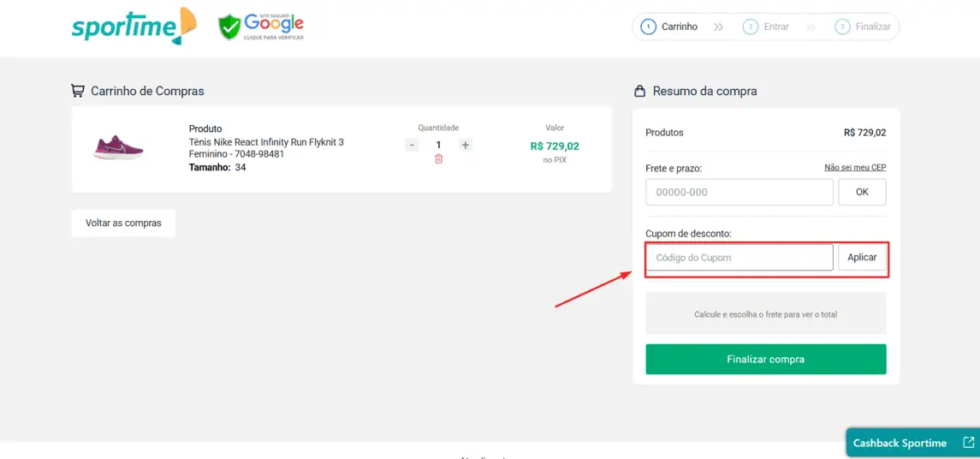Select the quantity value 1

438,145
